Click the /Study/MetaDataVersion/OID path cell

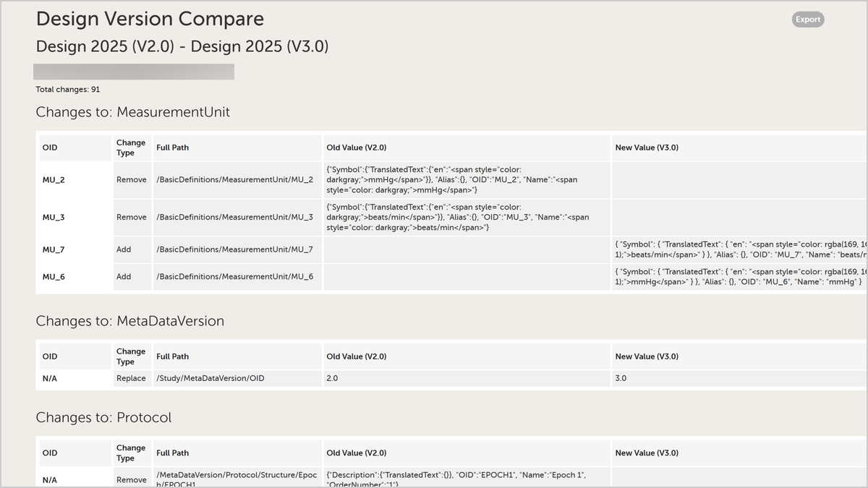tap(237, 378)
